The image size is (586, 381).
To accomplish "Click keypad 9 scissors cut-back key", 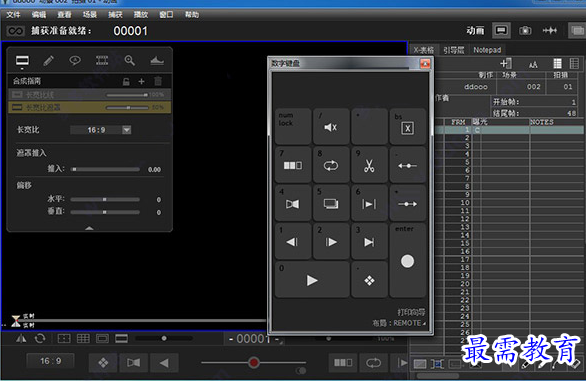I will coord(369,165).
